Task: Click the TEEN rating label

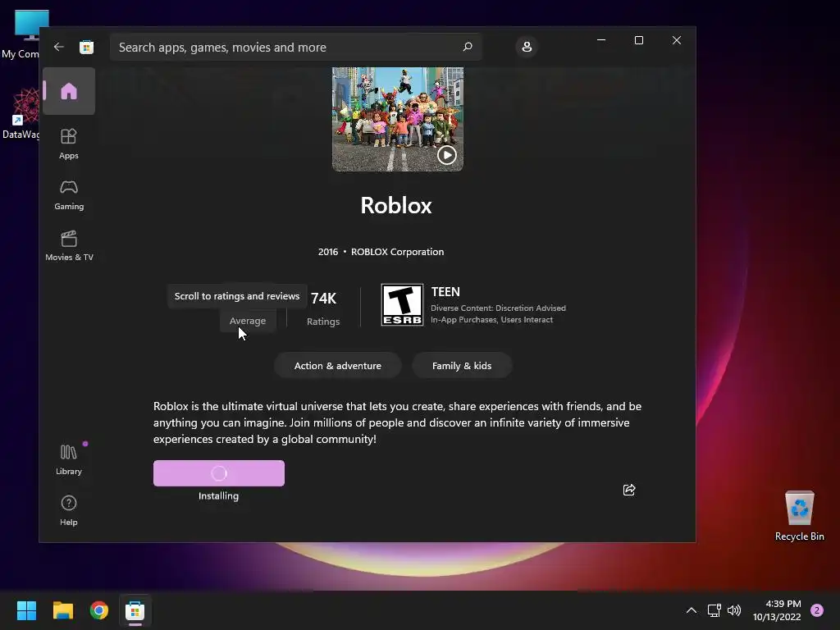Action: click(x=445, y=292)
